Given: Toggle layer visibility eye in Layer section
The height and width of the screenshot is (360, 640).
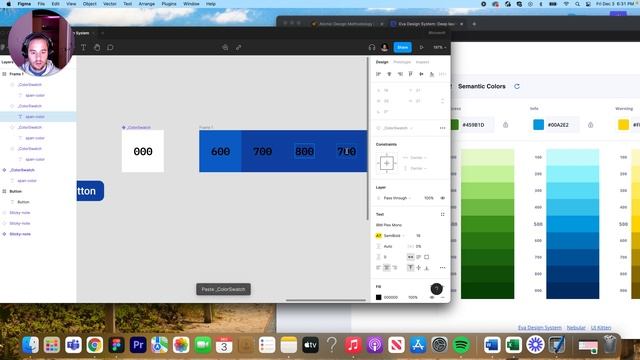Looking at the screenshot, I should coord(442,198).
